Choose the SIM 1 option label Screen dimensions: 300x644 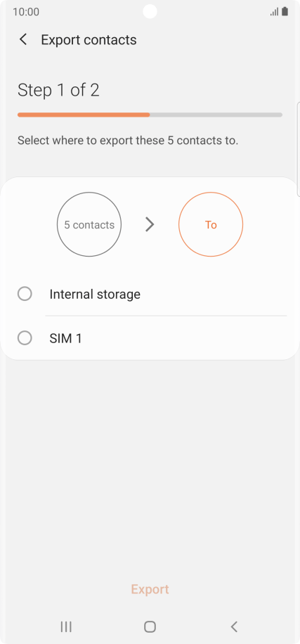point(65,338)
